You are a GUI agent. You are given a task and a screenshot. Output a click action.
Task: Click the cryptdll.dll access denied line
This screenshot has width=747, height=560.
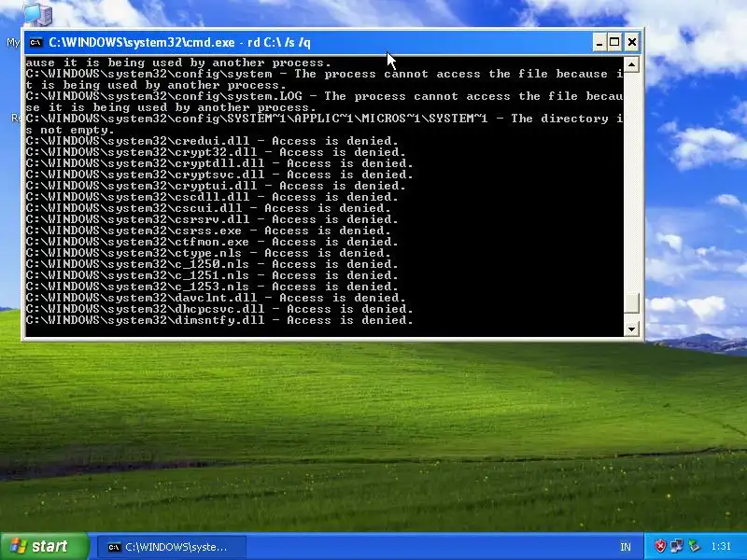(x=219, y=163)
